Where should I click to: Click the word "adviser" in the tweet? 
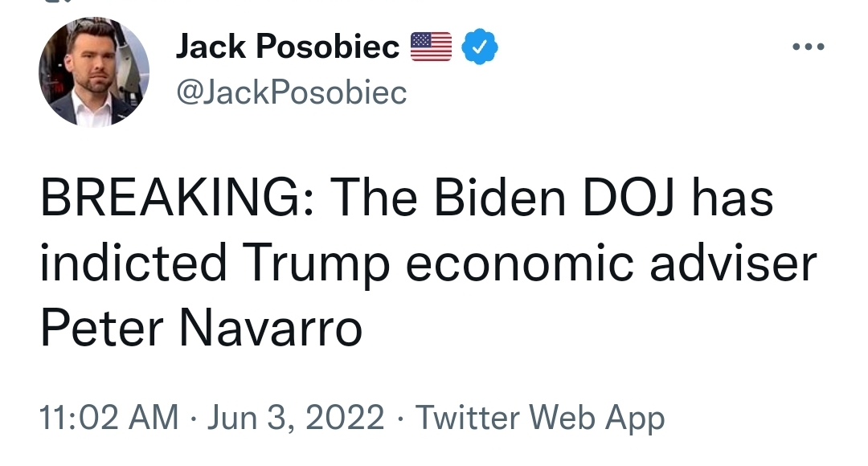(733, 263)
